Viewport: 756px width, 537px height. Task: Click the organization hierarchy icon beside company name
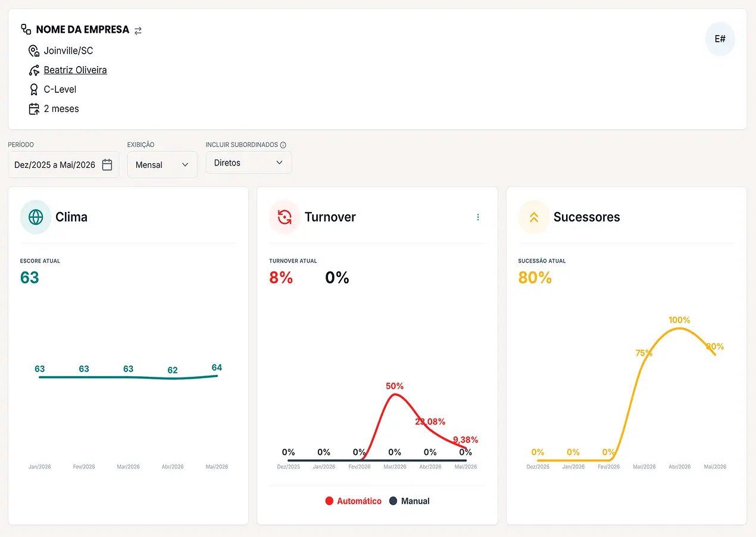point(26,29)
